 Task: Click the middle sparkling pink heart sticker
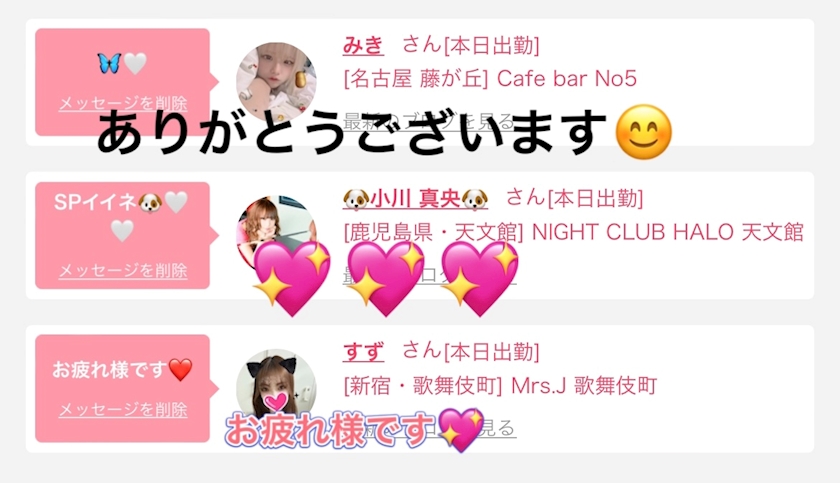[x=385, y=277]
